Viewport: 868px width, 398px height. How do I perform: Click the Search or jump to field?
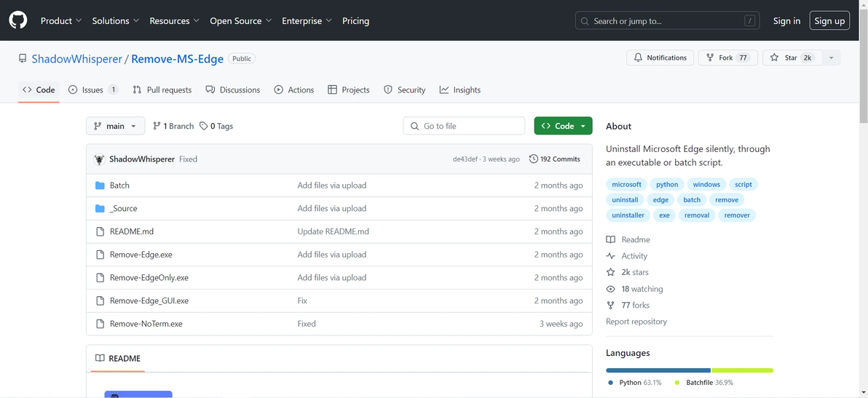[x=667, y=21]
